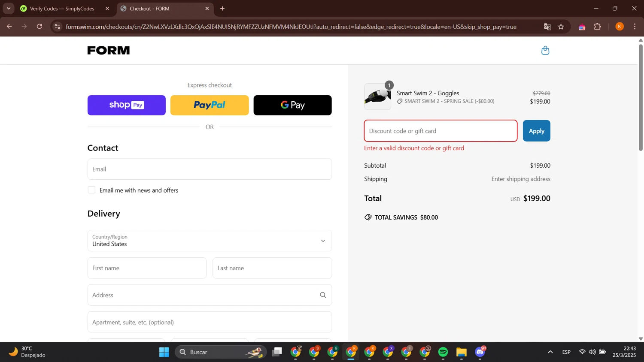Screen dimensions: 644x362
Task: Click the search icon in the Address field
Action: coord(323,295)
